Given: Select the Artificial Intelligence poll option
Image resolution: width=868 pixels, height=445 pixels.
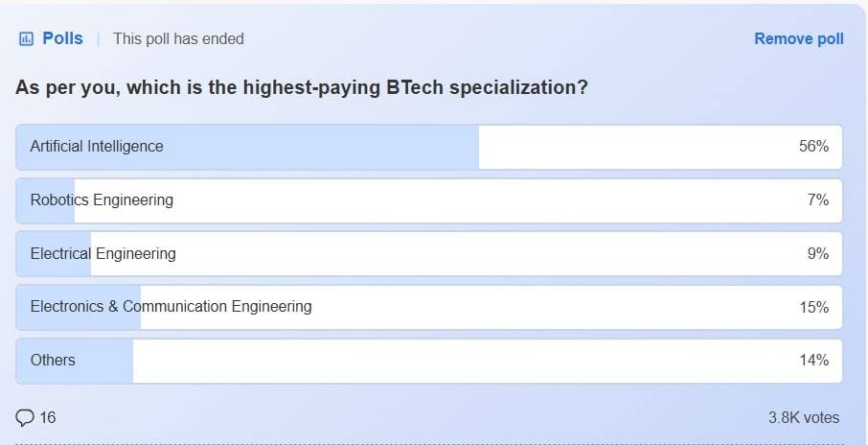Looking at the screenshot, I should coord(97,147).
